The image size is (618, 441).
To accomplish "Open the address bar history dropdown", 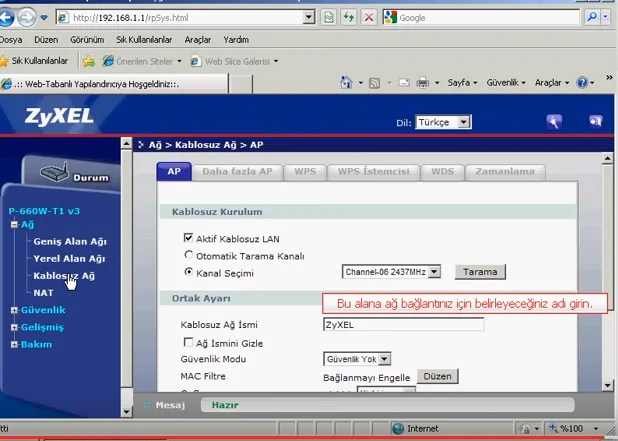I will [309, 18].
